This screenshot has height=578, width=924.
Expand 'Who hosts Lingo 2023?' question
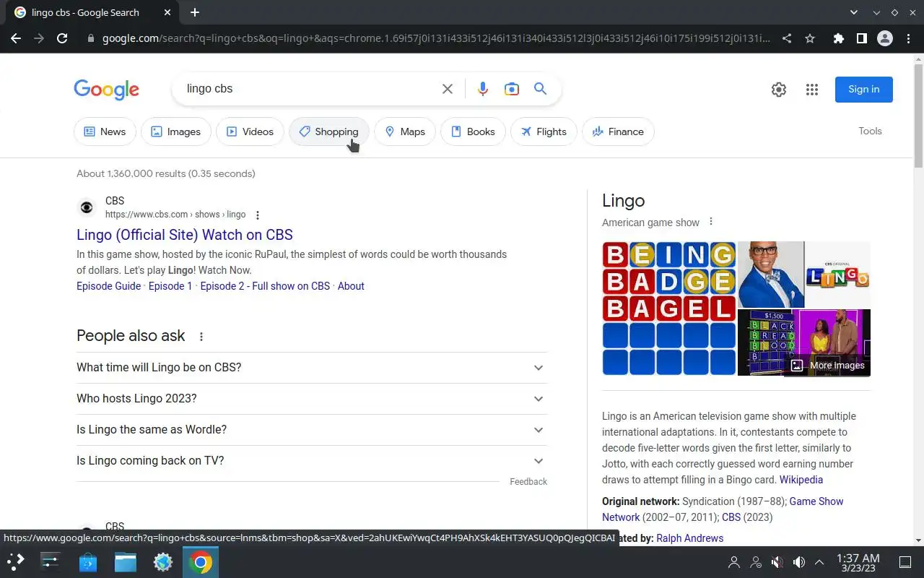coord(311,399)
